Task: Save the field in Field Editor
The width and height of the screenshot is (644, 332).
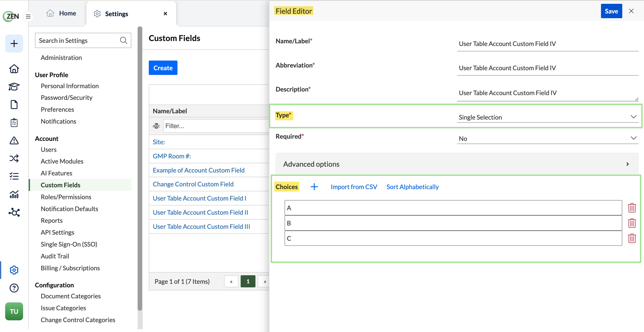Action: pos(611,11)
